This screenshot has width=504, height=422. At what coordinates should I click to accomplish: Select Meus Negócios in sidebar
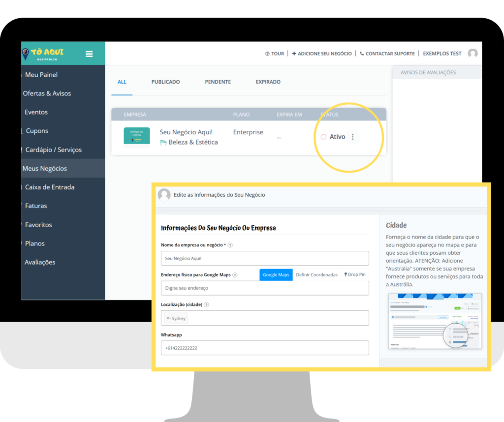click(63, 168)
